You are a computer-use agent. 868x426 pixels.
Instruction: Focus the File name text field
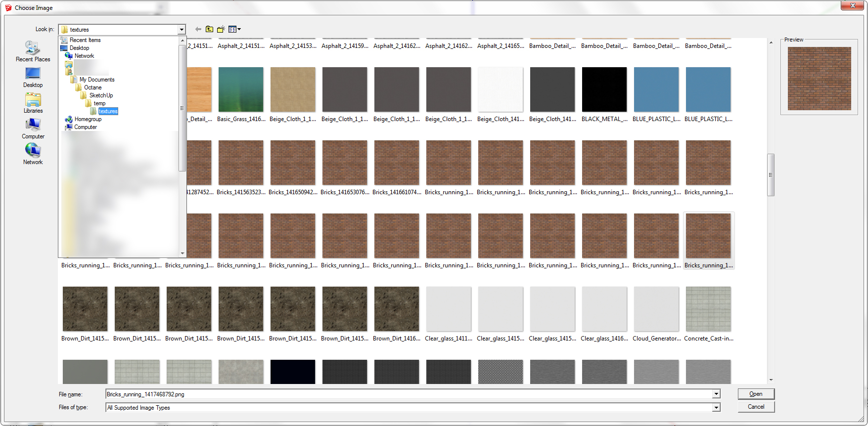coord(409,394)
